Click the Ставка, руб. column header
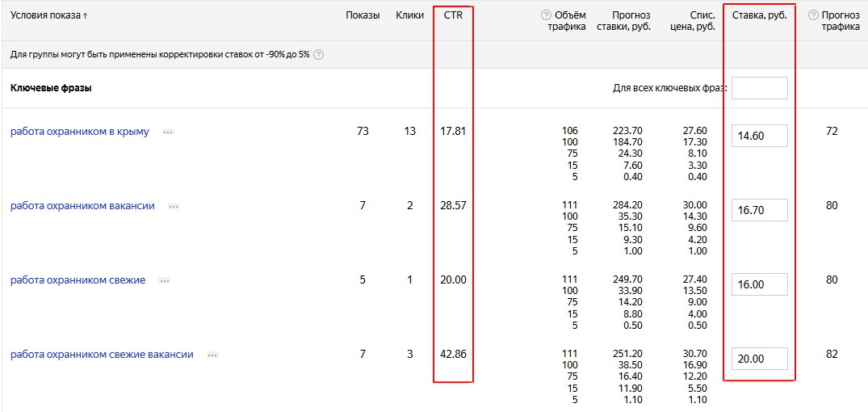The image size is (868, 412). 759,15
